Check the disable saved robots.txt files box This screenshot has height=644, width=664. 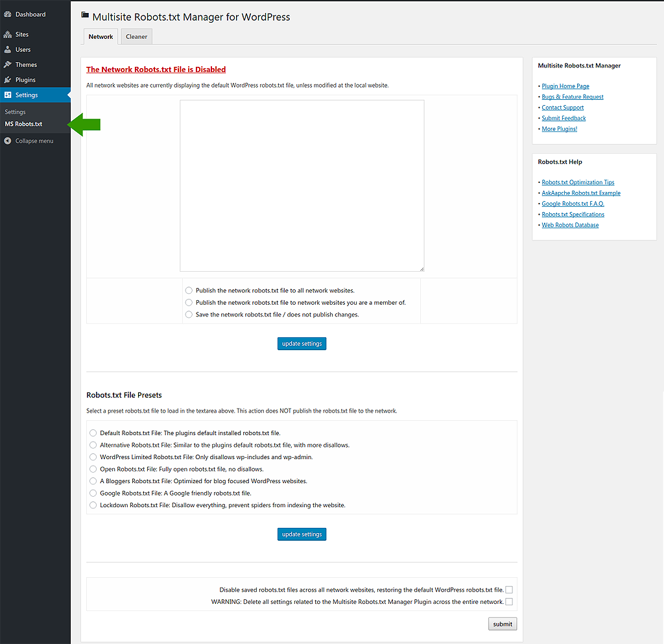509,590
